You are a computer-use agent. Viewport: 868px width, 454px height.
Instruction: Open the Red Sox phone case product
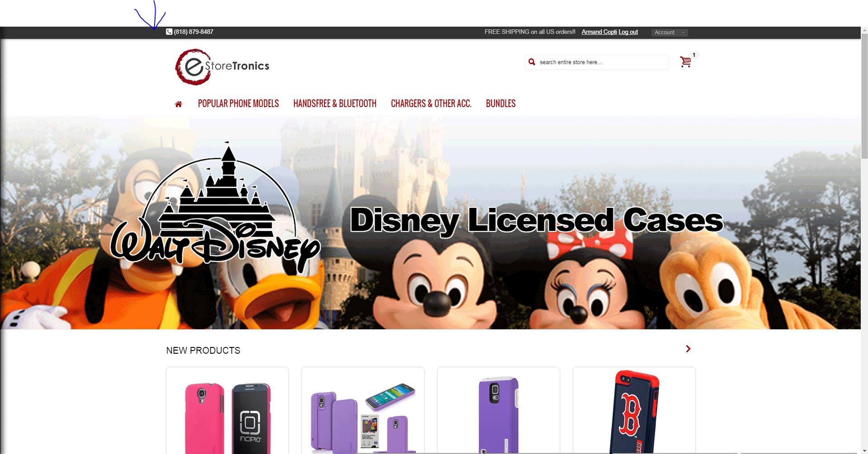(x=634, y=411)
